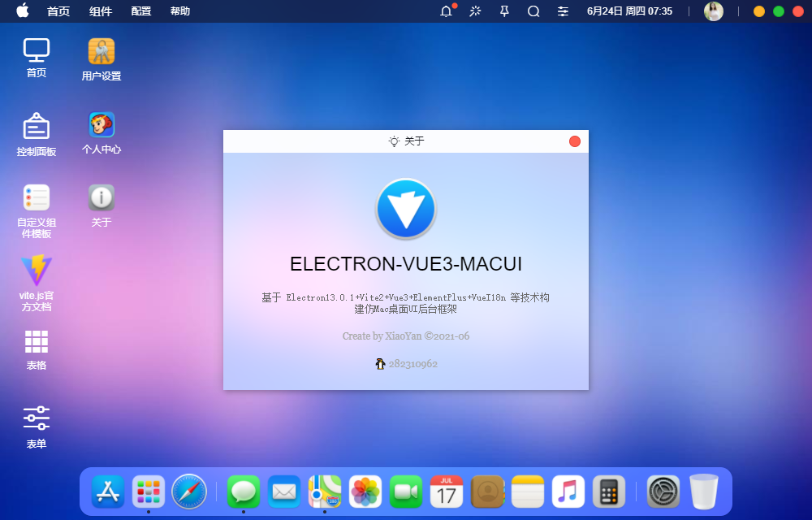
Task: Open the 组件 menu
Action: click(x=101, y=11)
